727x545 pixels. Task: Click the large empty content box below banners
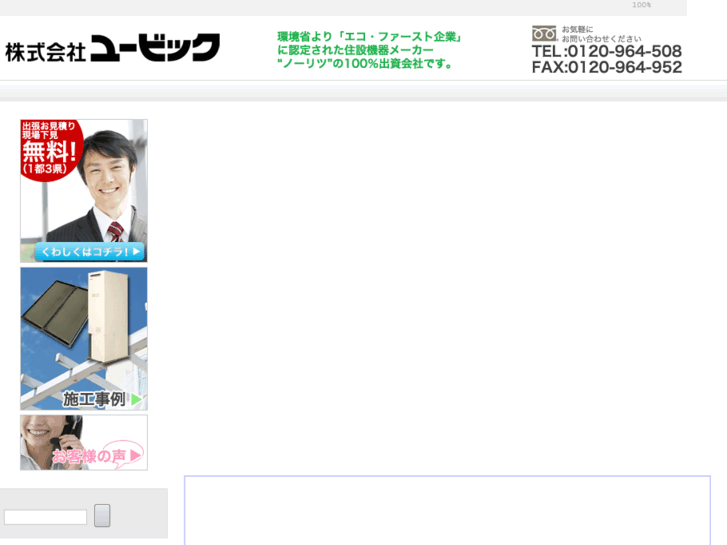447,510
